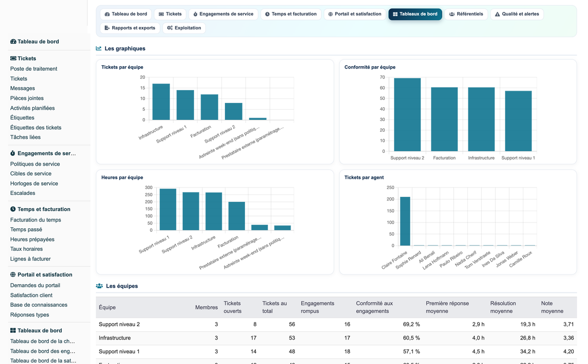Click the gears icon in the "Exploitation" tab
Viewport: 588px width, 364px height.
click(170, 28)
